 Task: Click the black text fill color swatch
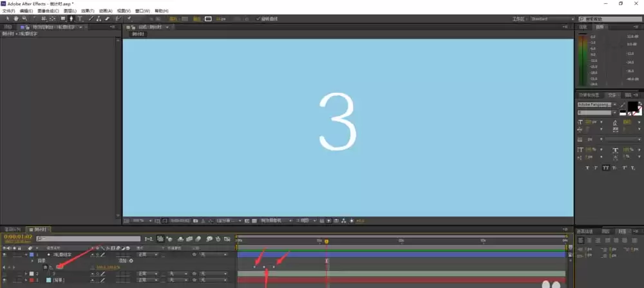coord(633,106)
